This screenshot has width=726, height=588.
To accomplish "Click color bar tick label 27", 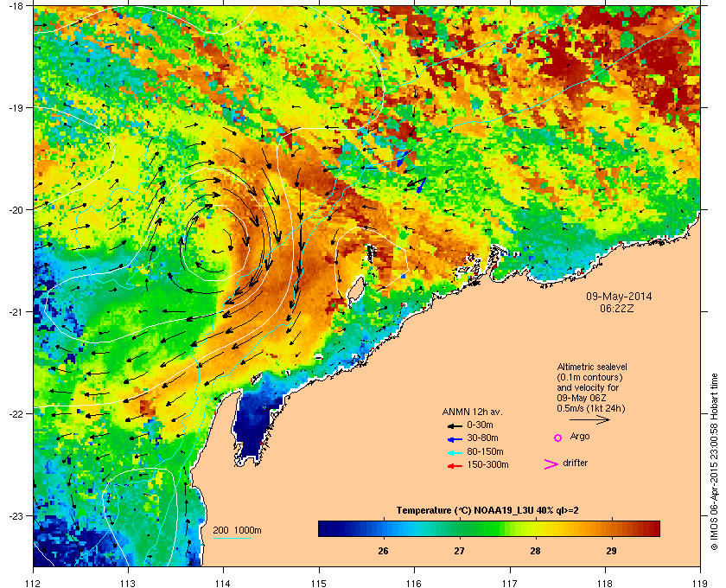I will (x=459, y=551).
